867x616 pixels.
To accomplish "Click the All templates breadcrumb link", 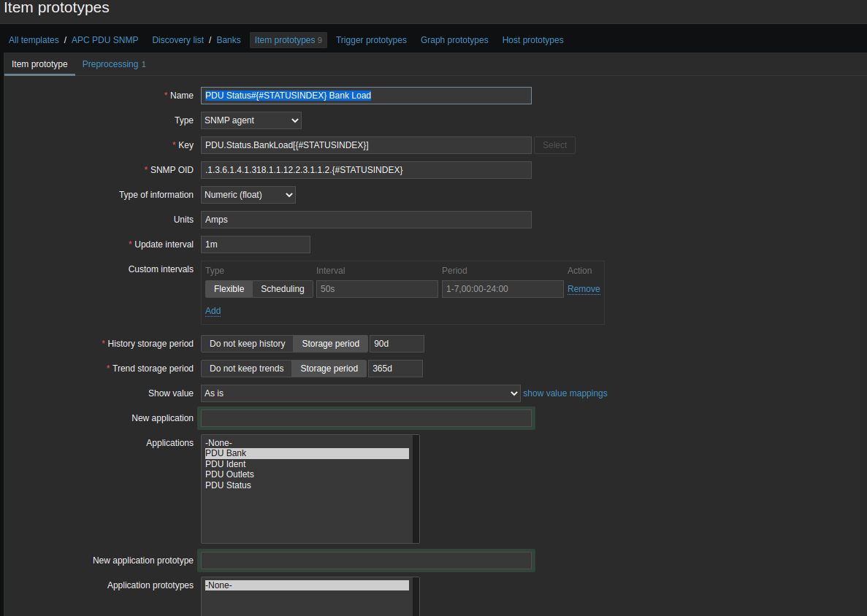I will 34,40.
